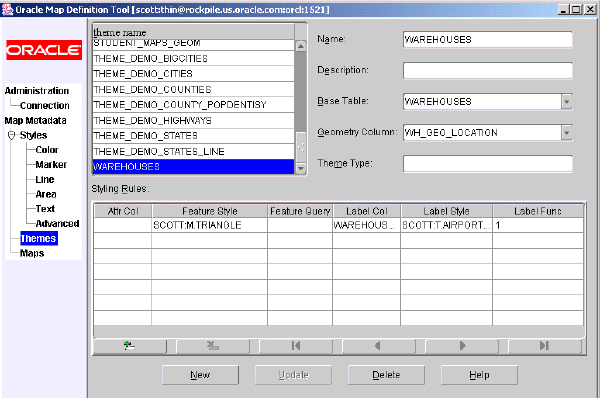Viewport: 600px width, 398px height.
Task: Click the Feature Style column header
Action: (x=210, y=211)
